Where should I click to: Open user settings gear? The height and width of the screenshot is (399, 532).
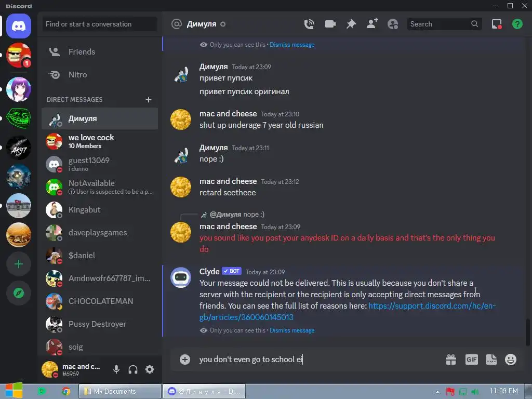pyautogui.click(x=150, y=369)
